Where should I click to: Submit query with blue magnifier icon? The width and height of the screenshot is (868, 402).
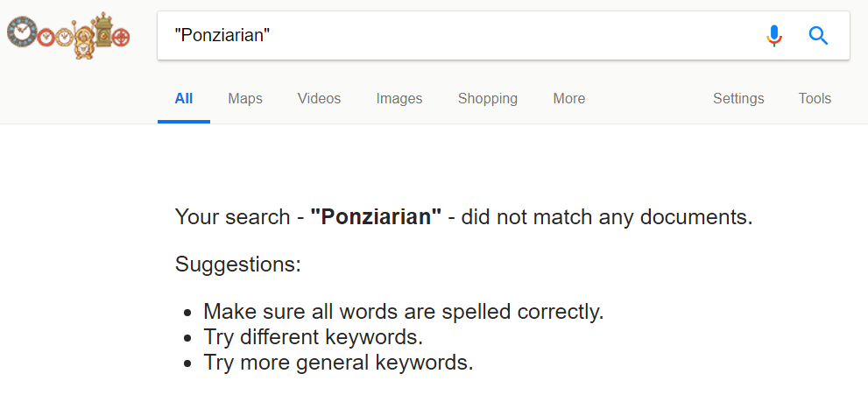(818, 36)
